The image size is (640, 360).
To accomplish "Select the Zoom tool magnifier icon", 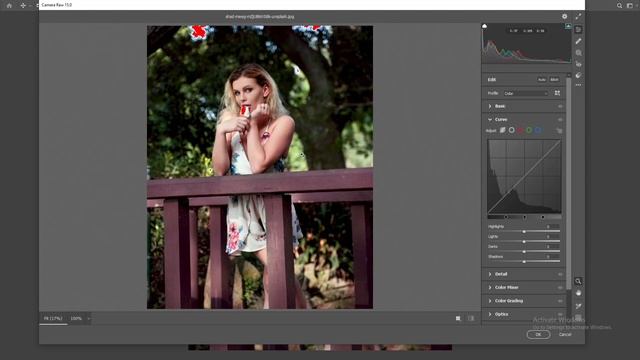I will [578, 281].
